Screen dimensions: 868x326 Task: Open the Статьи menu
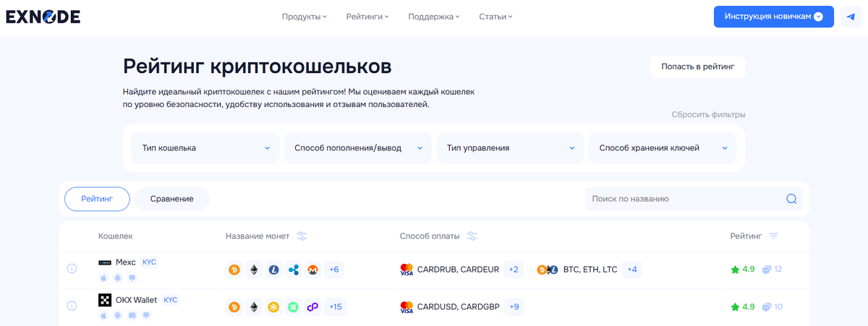[495, 17]
